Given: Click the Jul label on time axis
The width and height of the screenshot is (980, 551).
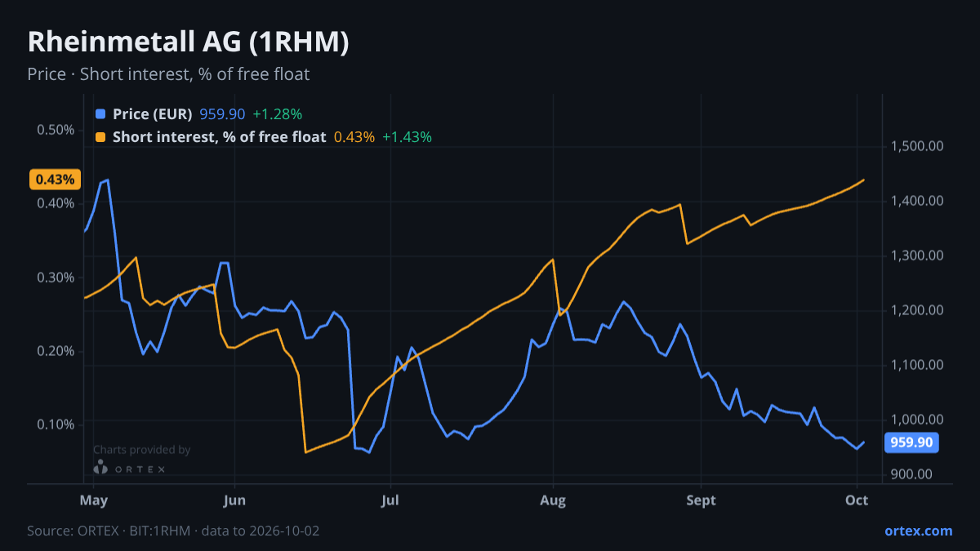Looking at the screenshot, I should point(390,500).
